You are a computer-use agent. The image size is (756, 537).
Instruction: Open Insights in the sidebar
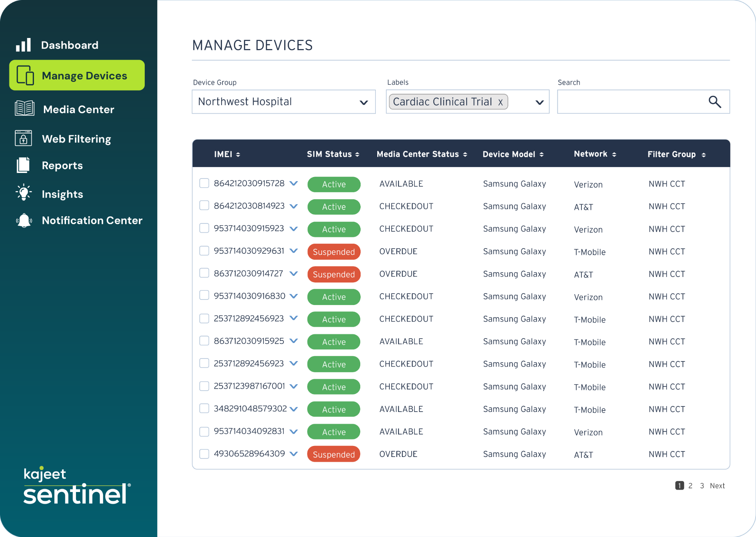point(62,194)
